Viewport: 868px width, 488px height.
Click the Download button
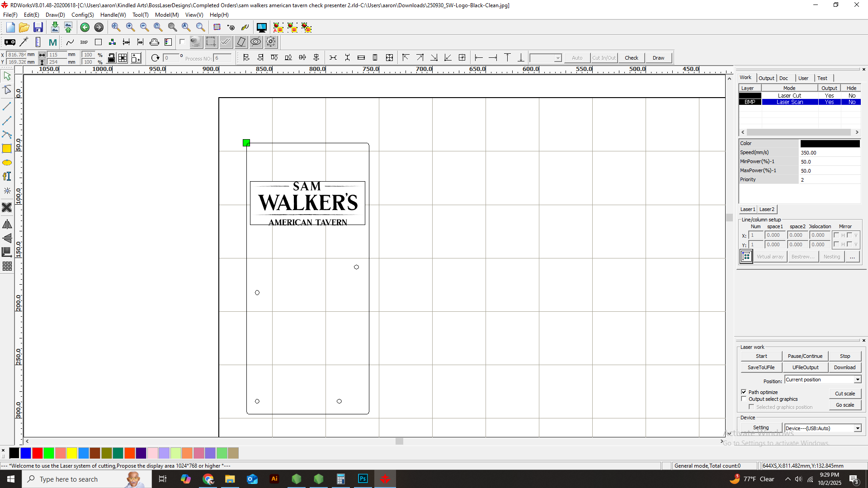click(844, 367)
